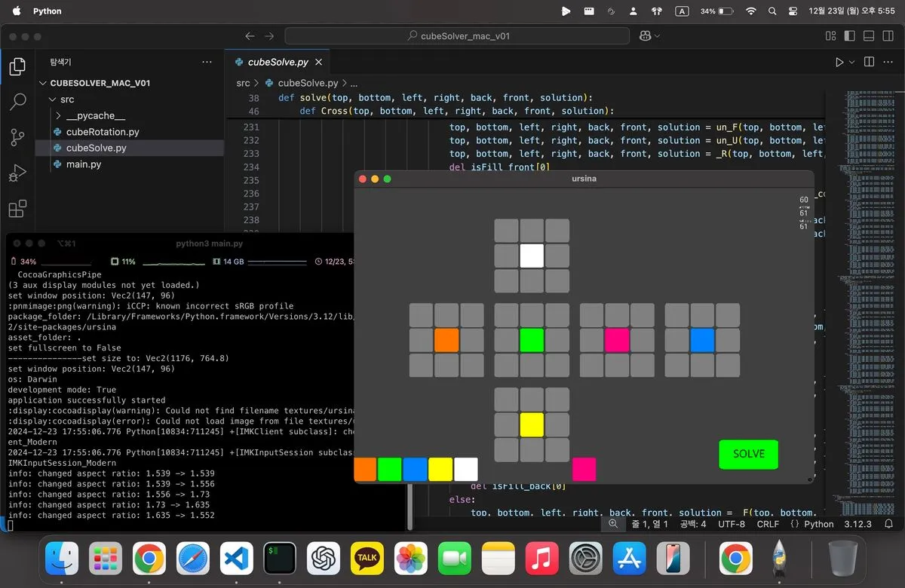Pick the orange color swatch in palette
The height and width of the screenshot is (588, 905).
(x=365, y=469)
